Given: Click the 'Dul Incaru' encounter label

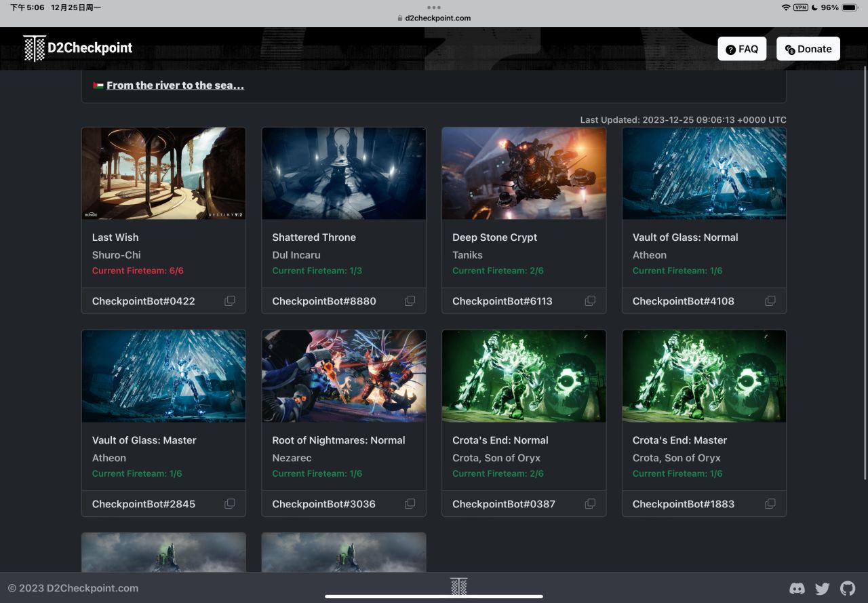Looking at the screenshot, I should click(296, 255).
